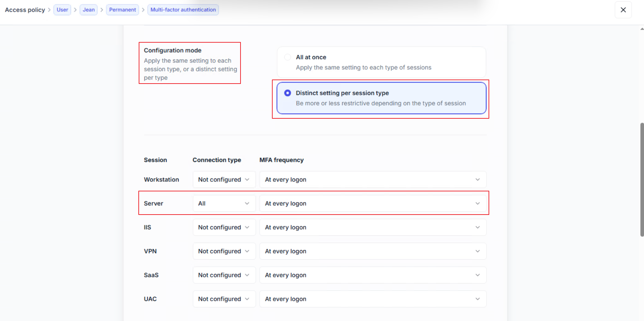Expand Workstation MFA frequency chevron
This screenshot has width=644, height=321.
pyautogui.click(x=477, y=180)
